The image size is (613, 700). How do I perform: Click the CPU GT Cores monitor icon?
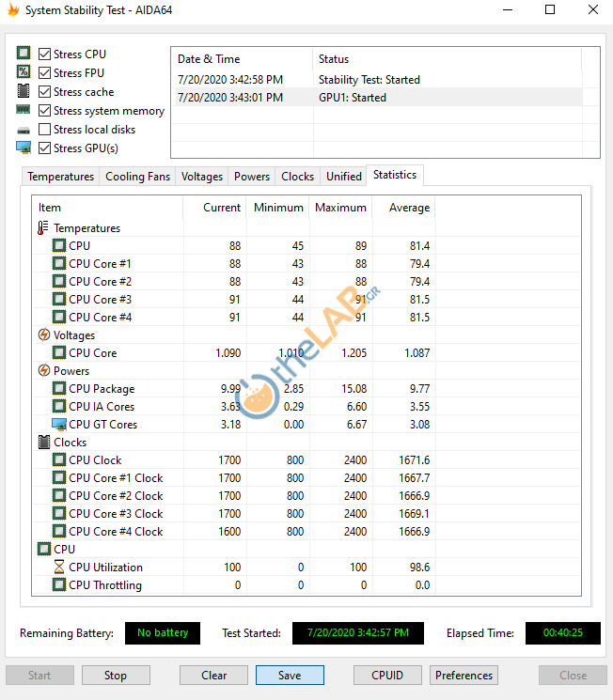pos(59,424)
